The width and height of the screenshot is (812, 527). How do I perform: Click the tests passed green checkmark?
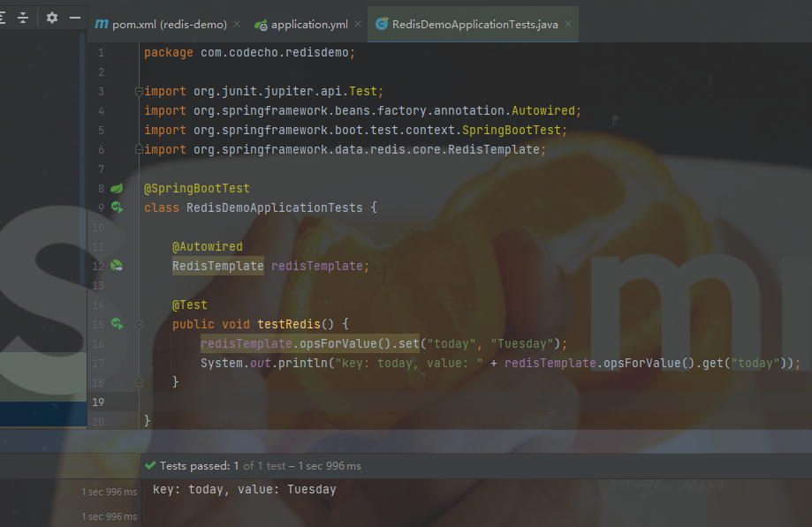pyautogui.click(x=151, y=465)
